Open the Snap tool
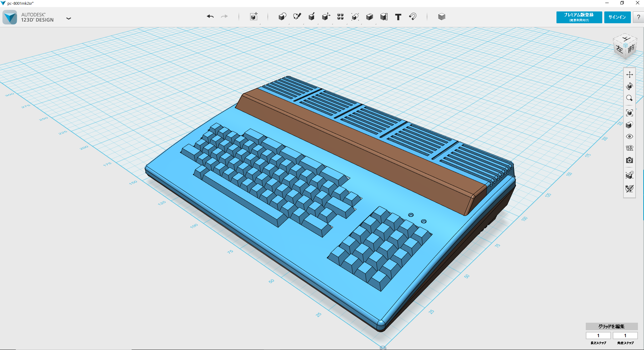The height and width of the screenshot is (350, 644). [413, 17]
